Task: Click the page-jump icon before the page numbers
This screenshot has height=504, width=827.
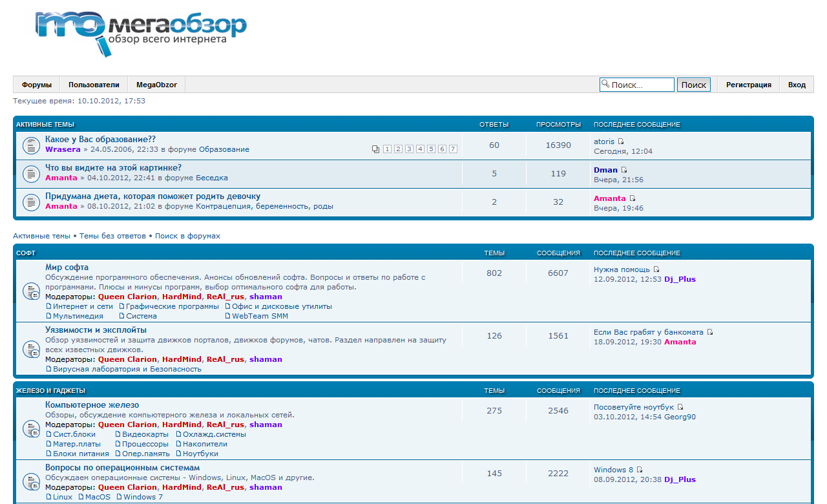Action: pos(375,149)
